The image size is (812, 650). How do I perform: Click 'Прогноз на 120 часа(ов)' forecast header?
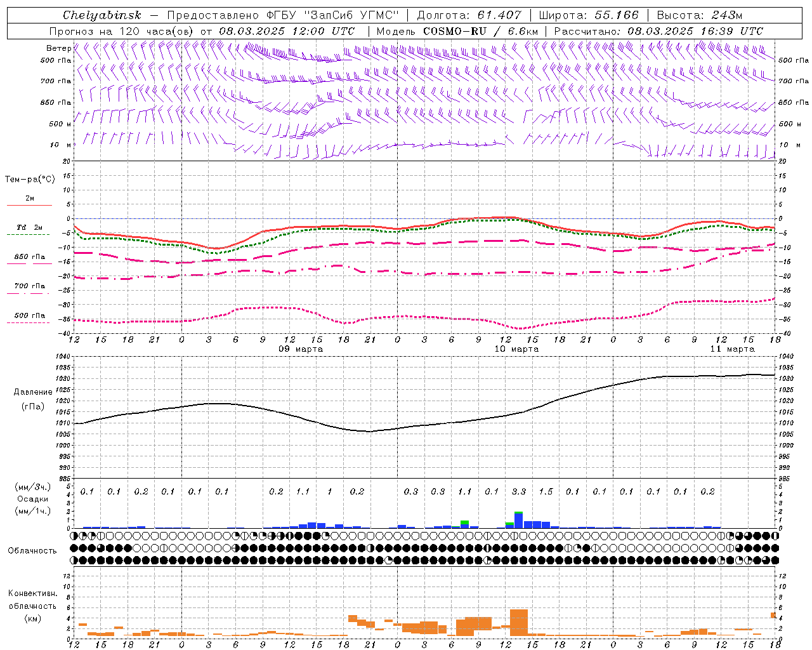click(122, 31)
